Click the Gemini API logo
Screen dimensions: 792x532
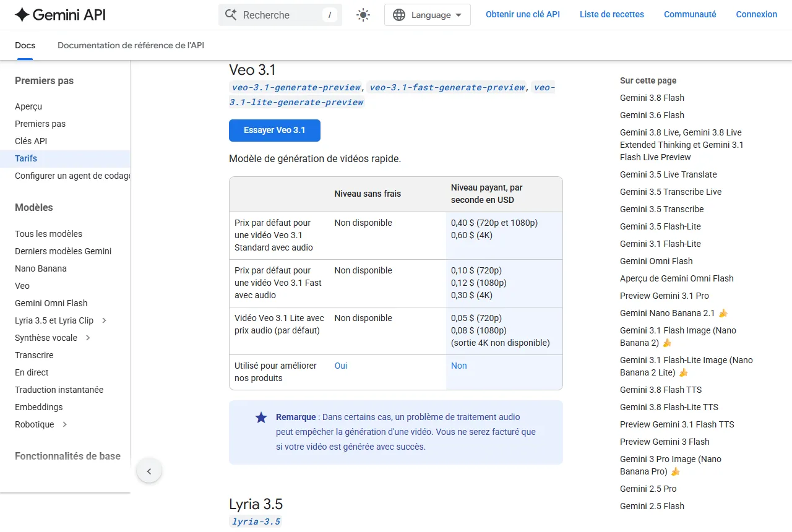[60, 15]
